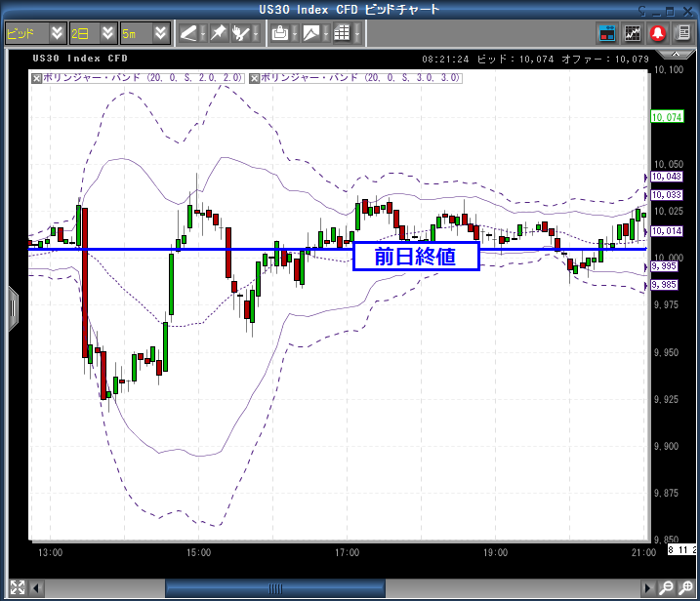Image resolution: width=700 pixels, height=601 pixels.
Task: Click the pin marker tool icon
Action: pos(218,33)
